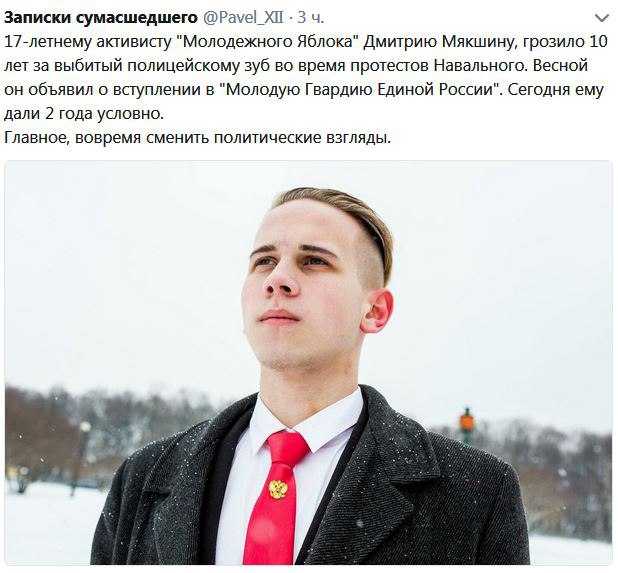The height and width of the screenshot is (573, 618).
Task: Click the word "полицейскому" in the tweet
Action: click(x=183, y=66)
